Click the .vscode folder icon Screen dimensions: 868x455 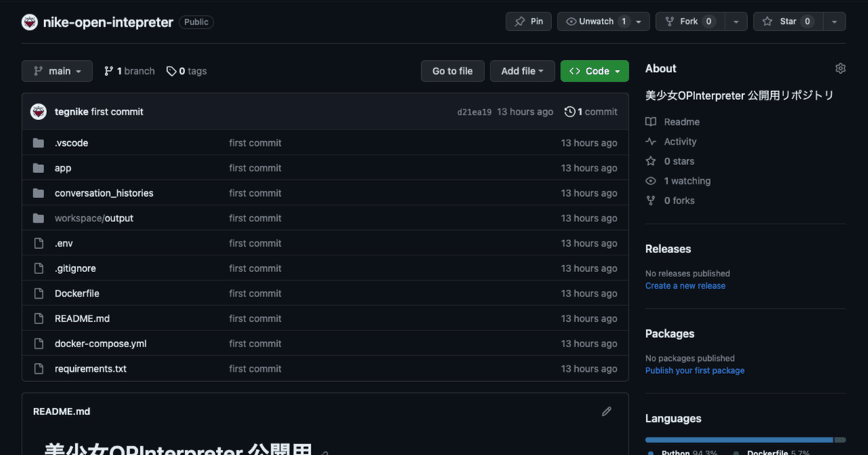(x=38, y=143)
